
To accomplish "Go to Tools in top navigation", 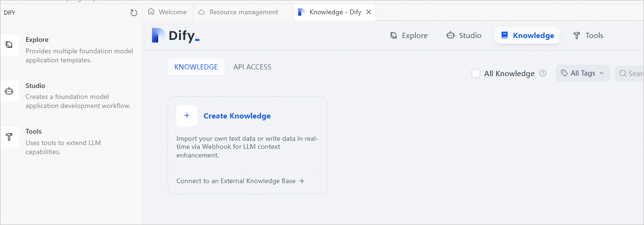I will (588, 35).
